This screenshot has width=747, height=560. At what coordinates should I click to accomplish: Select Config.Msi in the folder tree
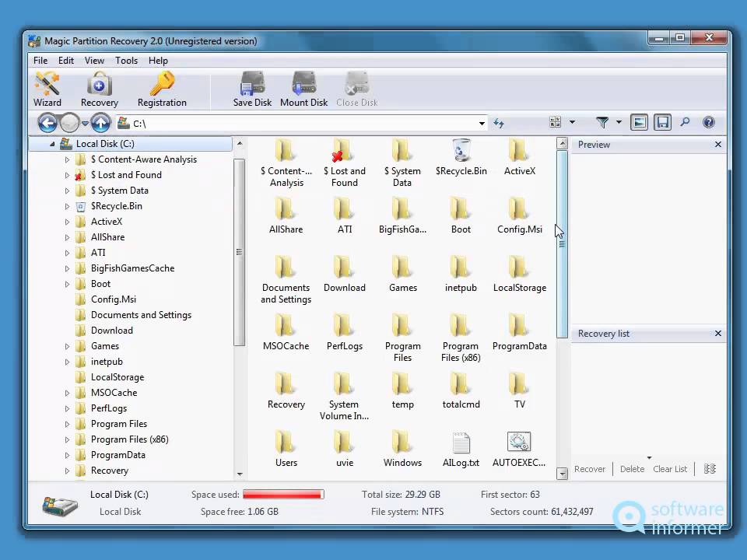[114, 299]
